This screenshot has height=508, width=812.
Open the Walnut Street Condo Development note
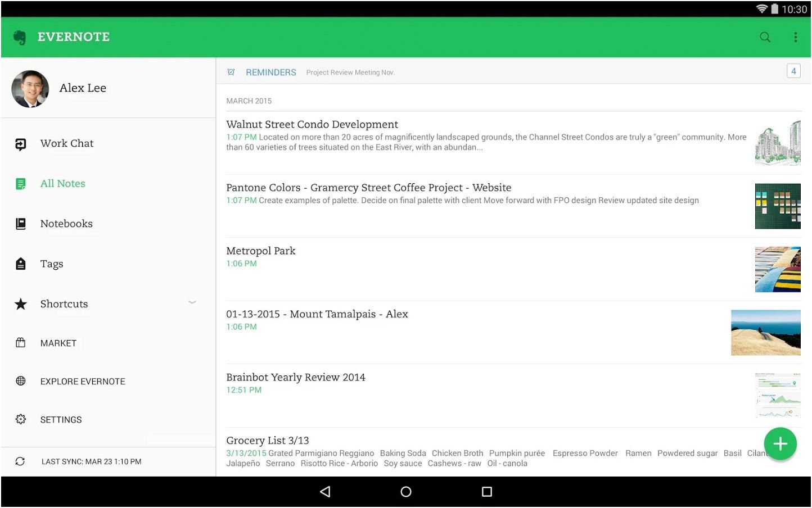coord(312,125)
